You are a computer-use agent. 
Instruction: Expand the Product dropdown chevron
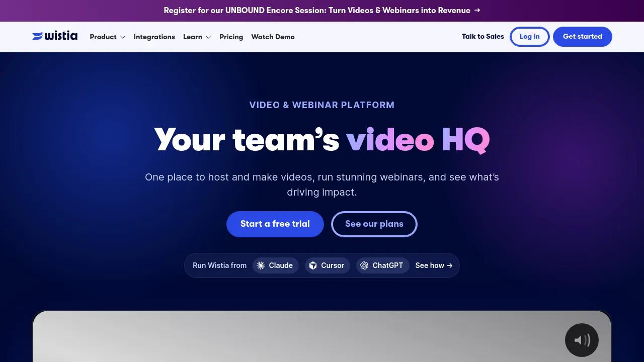coord(122,37)
